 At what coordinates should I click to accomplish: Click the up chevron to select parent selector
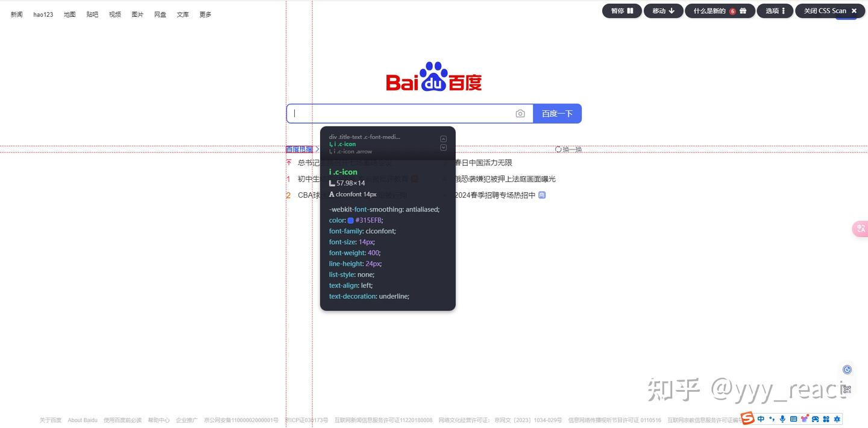click(443, 138)
